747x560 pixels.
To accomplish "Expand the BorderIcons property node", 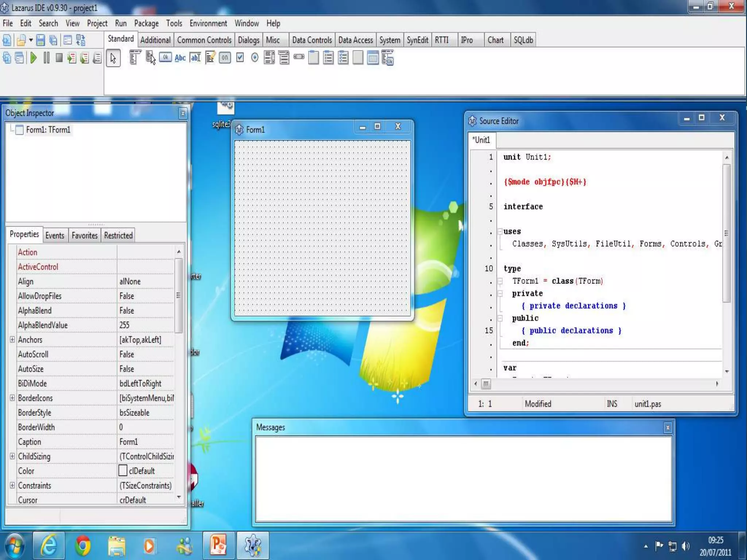I will [x=12, y=398].
